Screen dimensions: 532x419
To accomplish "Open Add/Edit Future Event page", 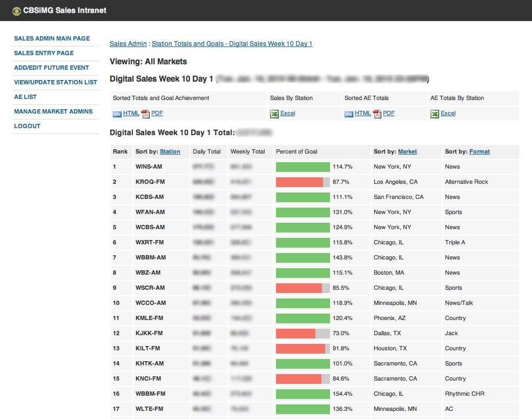I will tap(51, 68).
